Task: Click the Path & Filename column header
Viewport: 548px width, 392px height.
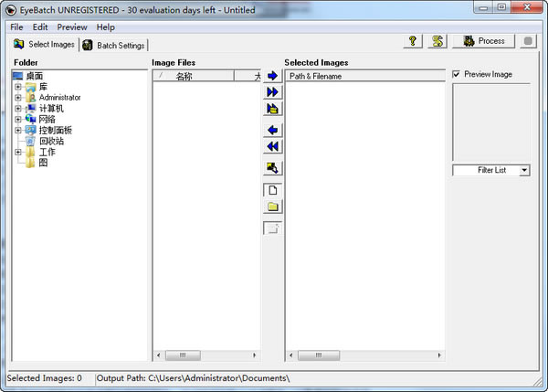Action: (x=365, y=76)
